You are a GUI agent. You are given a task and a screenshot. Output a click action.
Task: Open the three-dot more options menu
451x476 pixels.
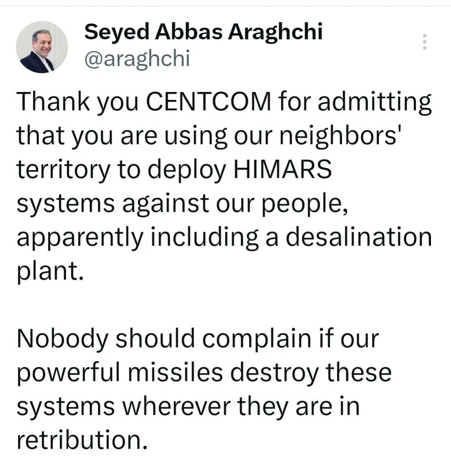click(425, 42)
